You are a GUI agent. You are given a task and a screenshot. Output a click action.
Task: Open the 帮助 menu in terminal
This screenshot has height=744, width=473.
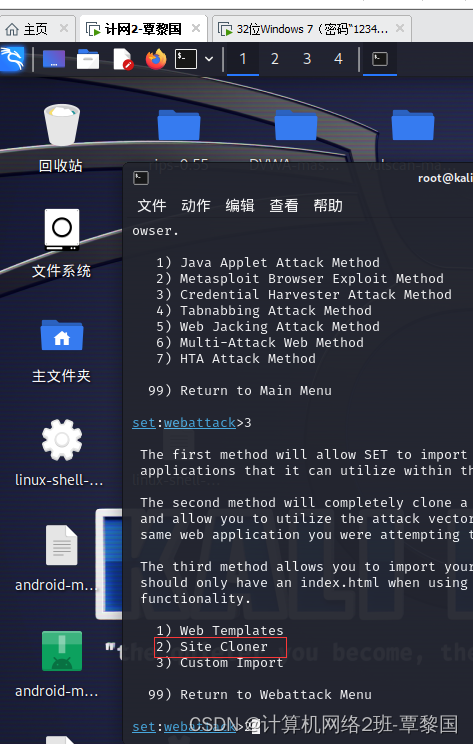328,206
